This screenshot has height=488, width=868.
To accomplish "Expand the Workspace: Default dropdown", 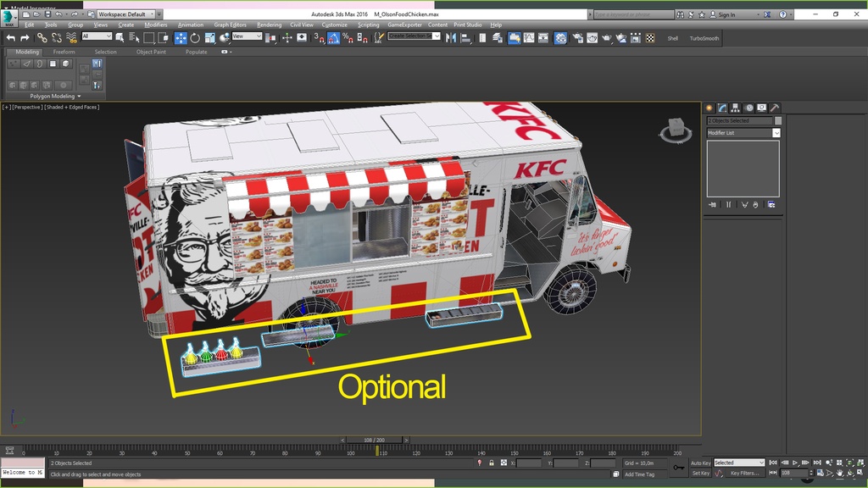I will point(128,14).
